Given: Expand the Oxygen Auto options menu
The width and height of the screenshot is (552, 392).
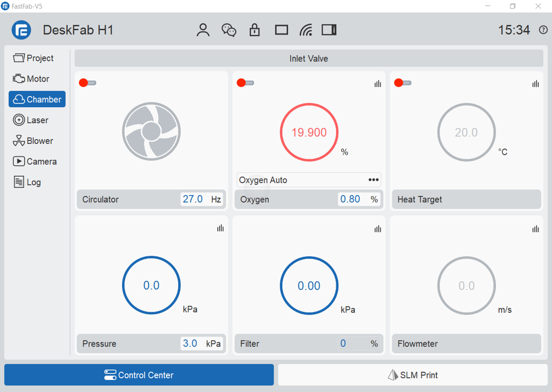Looking at the screenshot, I should click(373, 180).
